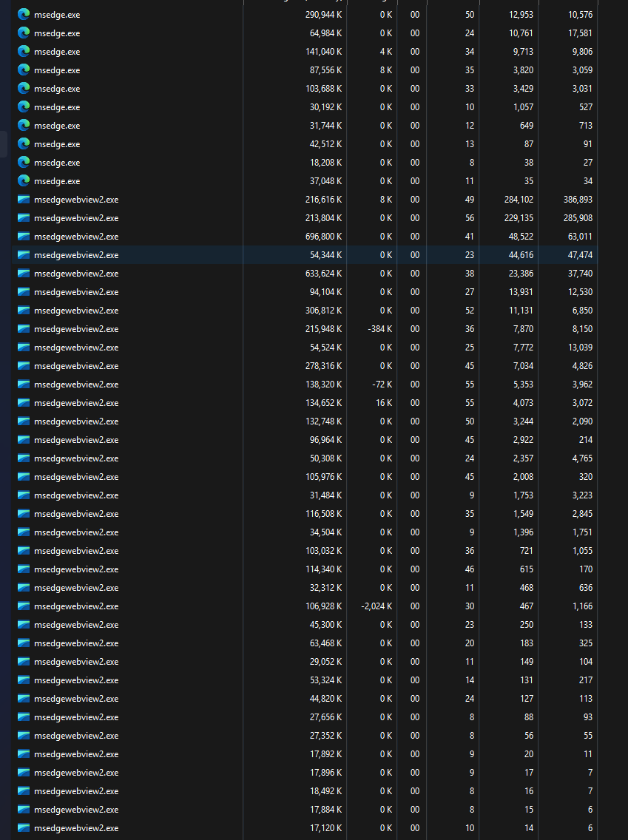Screen dimensions: 628x840
Task: Click the 284,102 I/O value
Action: click(x=519, y=200)
